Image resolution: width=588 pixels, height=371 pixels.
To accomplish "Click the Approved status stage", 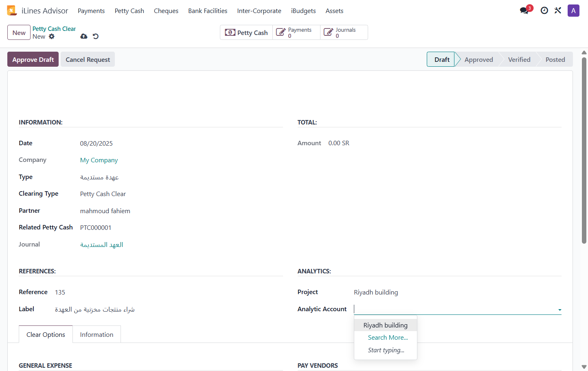I will tap(478, 59).
